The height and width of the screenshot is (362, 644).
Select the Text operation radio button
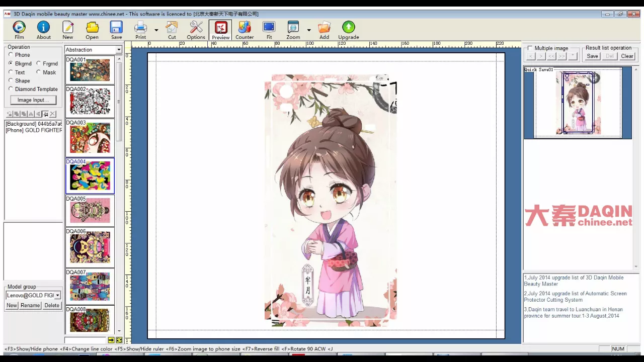point(11,72)
